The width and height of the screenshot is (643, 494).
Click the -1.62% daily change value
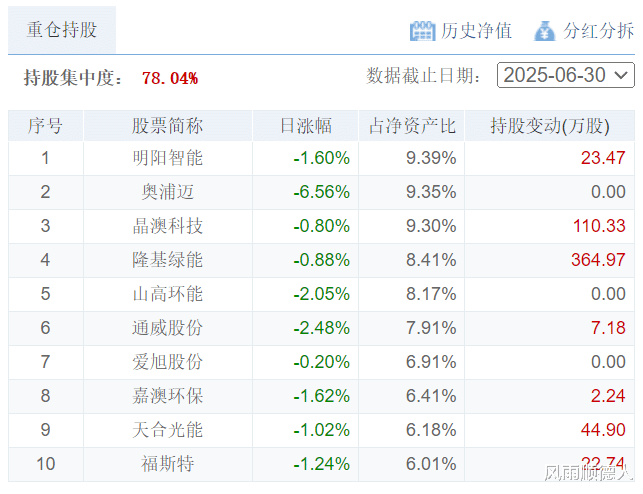321,396
